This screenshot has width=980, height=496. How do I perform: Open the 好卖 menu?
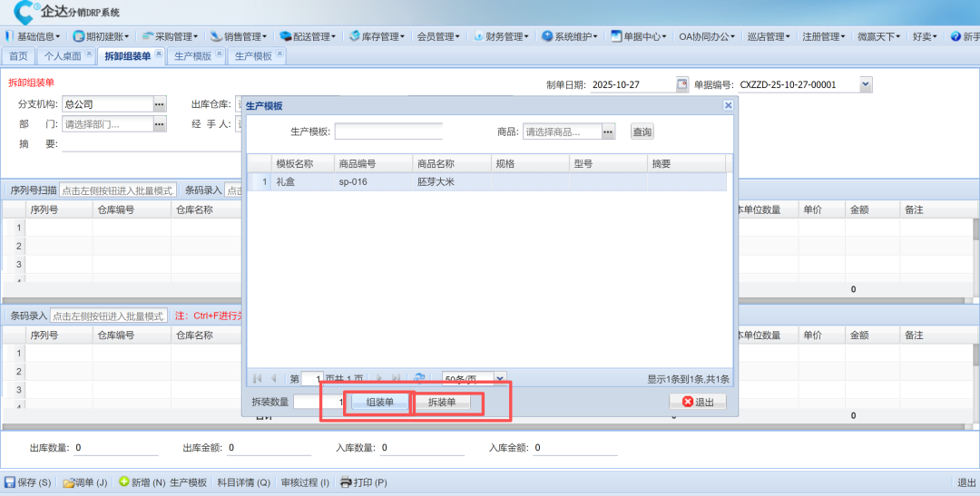coord(925,37)
